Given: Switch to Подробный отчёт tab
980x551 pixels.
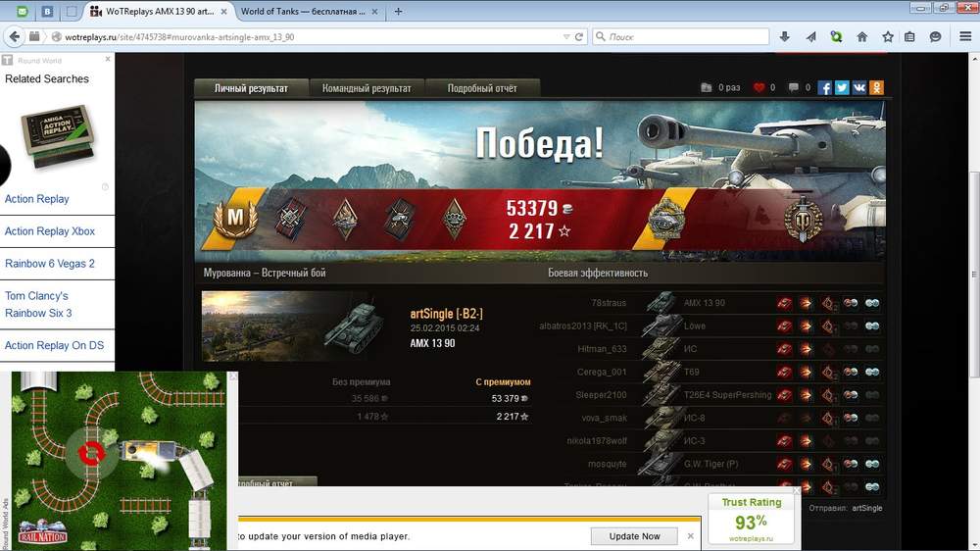Looking at the screenshot, I should click(x=482, y=88).
